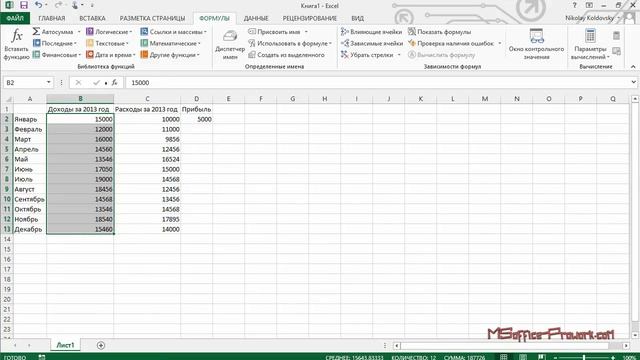
Task: Click in the formula bar showing 15000
Action: pyautogui.click(x=378, y=82)
